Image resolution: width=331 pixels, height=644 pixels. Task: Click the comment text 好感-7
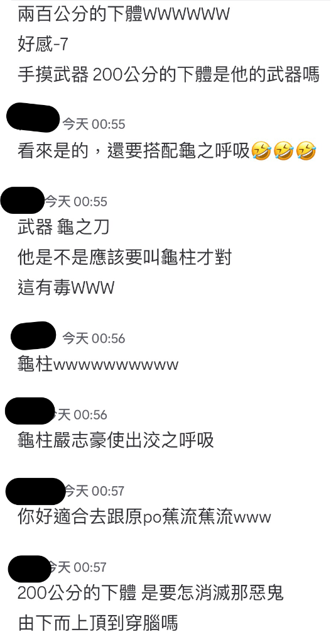click(x=43, y=45)
